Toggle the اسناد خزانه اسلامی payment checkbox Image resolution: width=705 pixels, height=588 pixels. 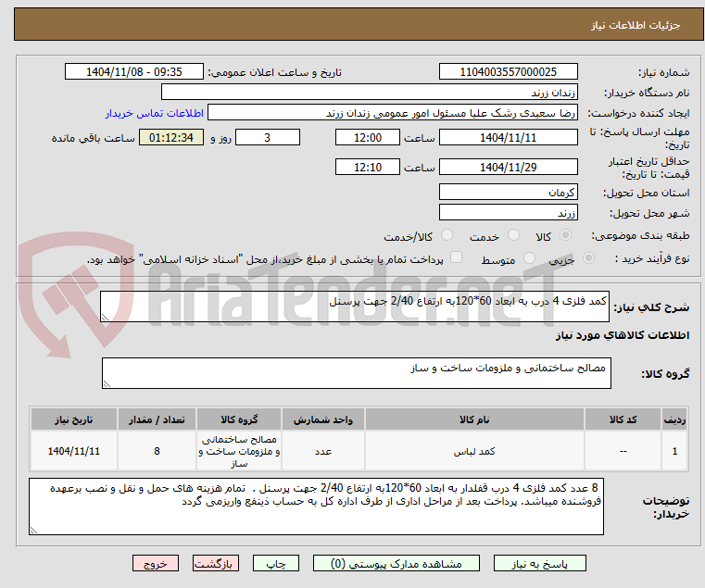pyautogui.click(x=456, y=257)
